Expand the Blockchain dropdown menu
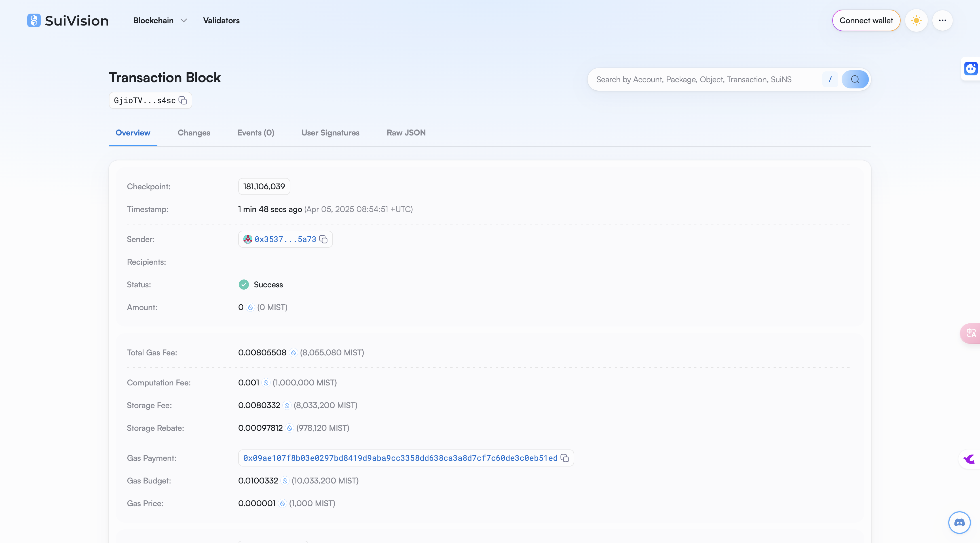Image resolution: width=980 pixels, height=543 pixels. [x=160, y=20]
